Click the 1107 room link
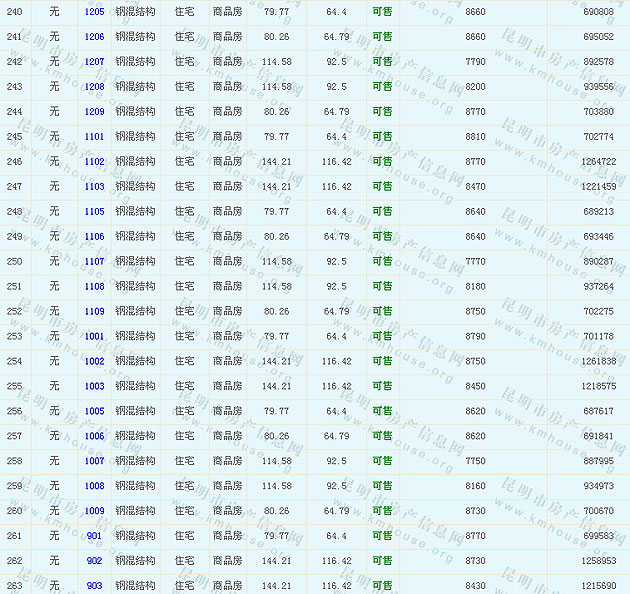This screenshot has width=630, height=594. [94, 261]
